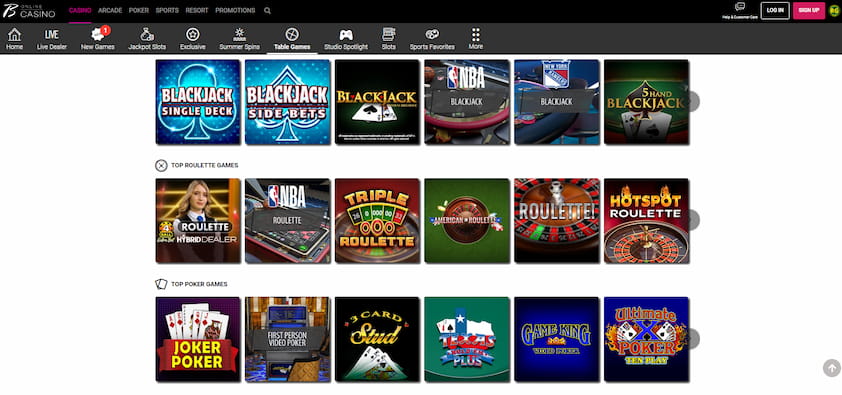Launch 5 Hand Blackjack game

point(646,102)
